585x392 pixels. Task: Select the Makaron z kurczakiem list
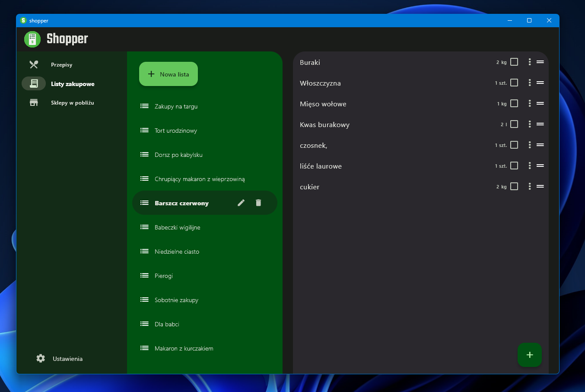point(184,348)
